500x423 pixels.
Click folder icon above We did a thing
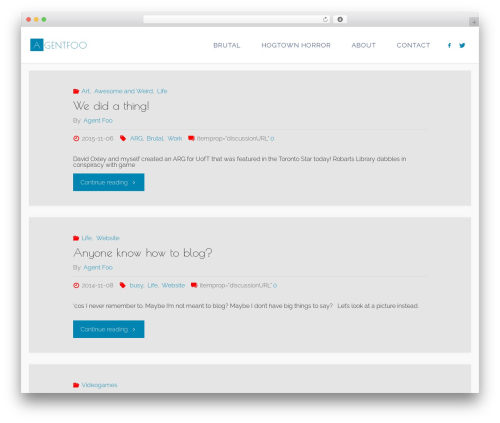(76, 91)
